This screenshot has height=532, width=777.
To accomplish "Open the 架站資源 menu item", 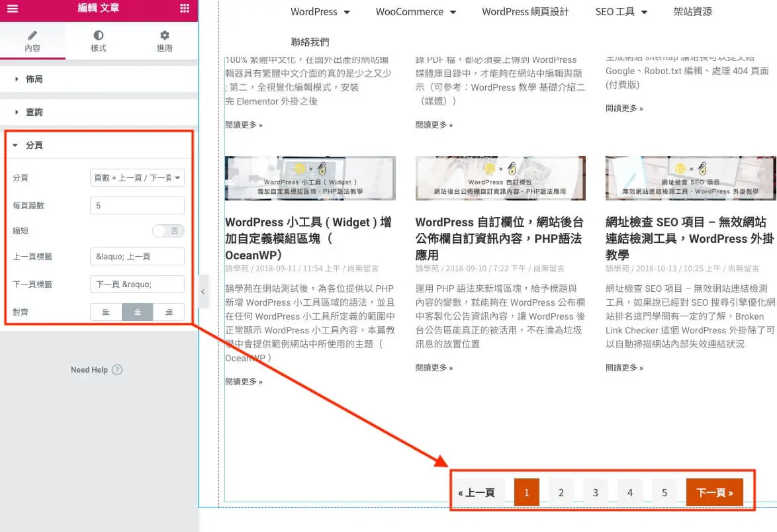I will [x=692, y=12].
